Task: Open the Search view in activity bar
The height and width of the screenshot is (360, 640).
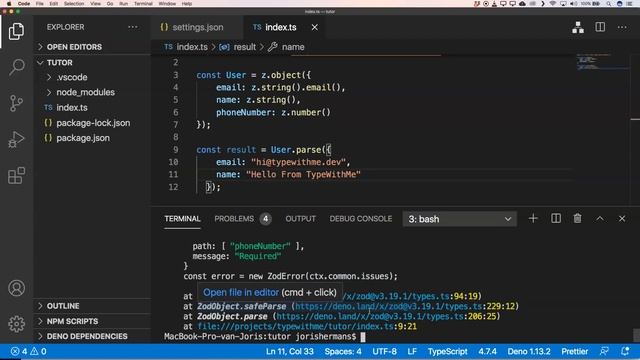Action: tap(16, 67)
